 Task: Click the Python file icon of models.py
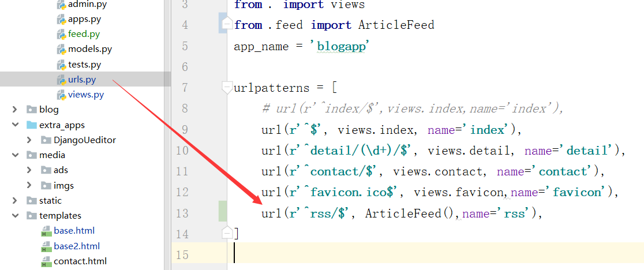(x=61, y=49)
